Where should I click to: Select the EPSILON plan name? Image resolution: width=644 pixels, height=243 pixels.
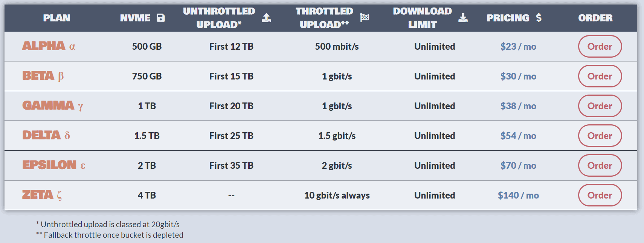pyautogui.click(x=49, y=165)
